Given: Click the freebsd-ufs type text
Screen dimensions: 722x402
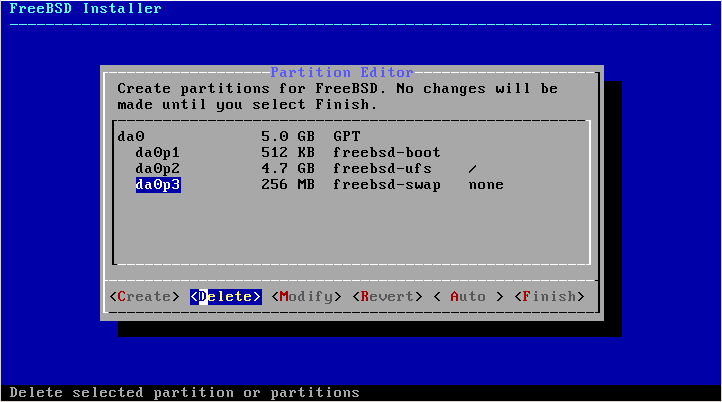Looking at the screenshot, I should click(382, 169).
